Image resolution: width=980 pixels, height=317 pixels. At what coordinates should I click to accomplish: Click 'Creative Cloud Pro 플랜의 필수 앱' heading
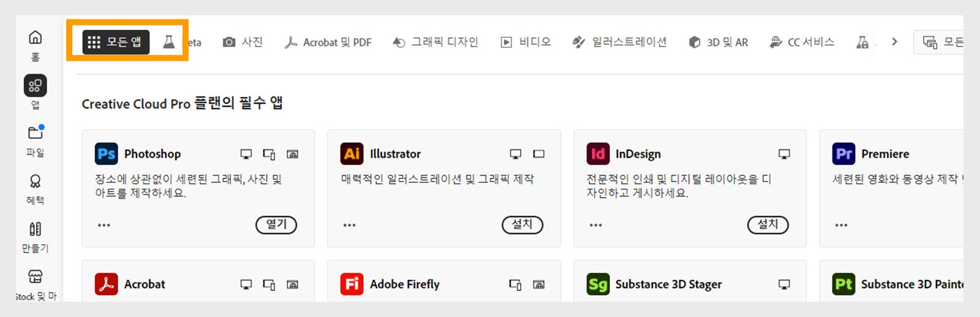[x=182, y=103]
